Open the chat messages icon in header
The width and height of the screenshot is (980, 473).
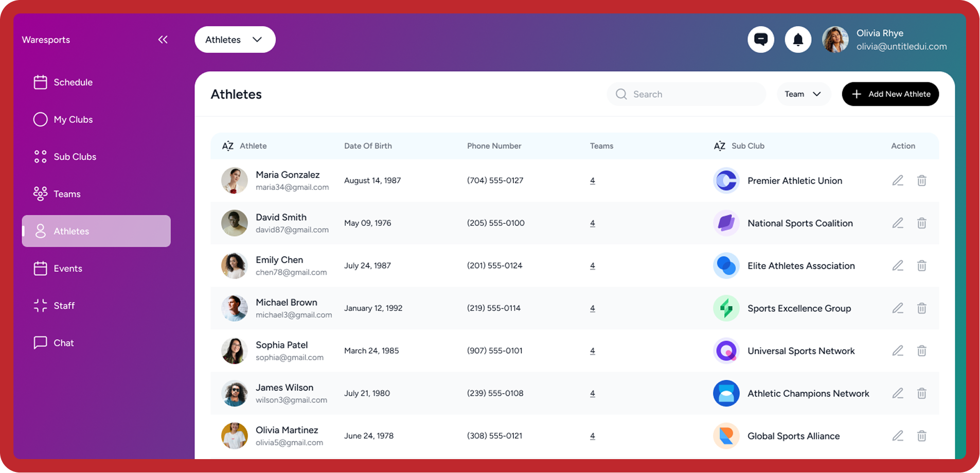tap(760, 40)
